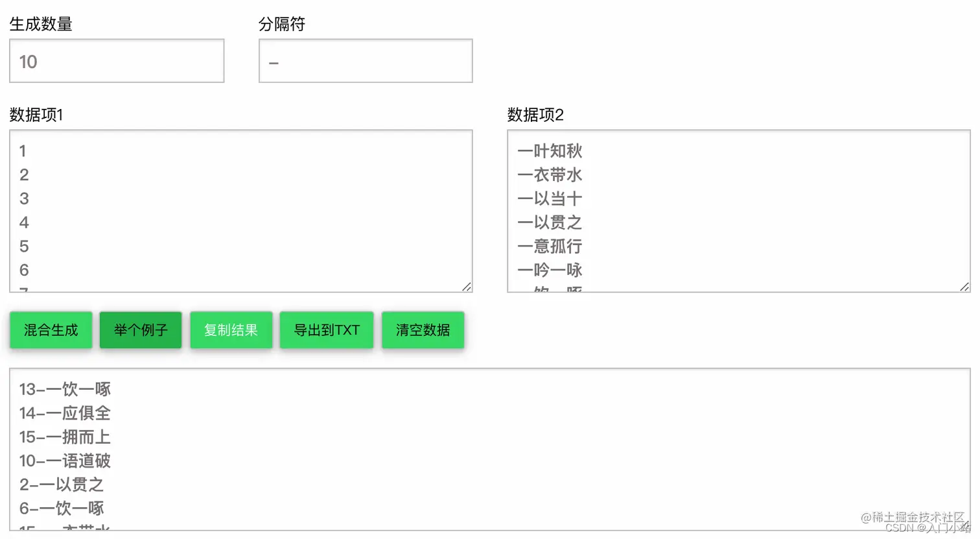
Task: Click the 导出到TXT button
Action: 326,330
